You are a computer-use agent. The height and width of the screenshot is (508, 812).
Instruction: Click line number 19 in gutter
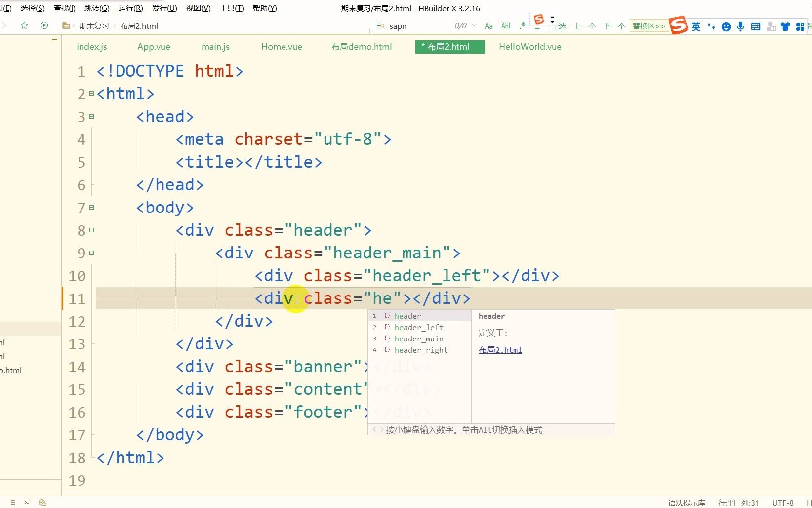pos(77,480)
